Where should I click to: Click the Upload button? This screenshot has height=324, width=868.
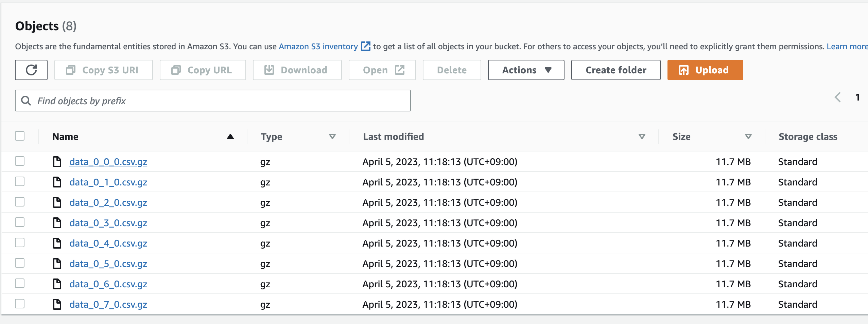coord(705,70)
